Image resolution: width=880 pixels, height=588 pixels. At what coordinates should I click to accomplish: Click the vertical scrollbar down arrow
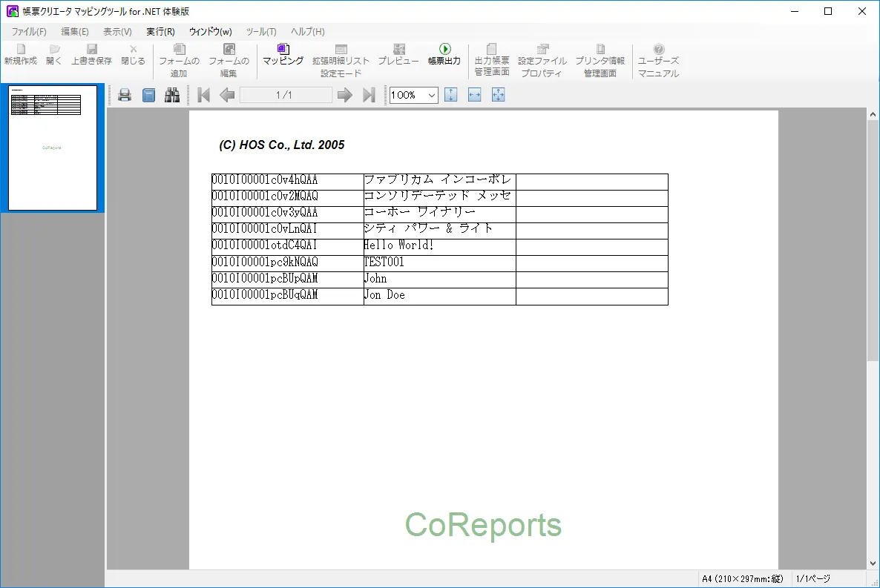[873, 564]
